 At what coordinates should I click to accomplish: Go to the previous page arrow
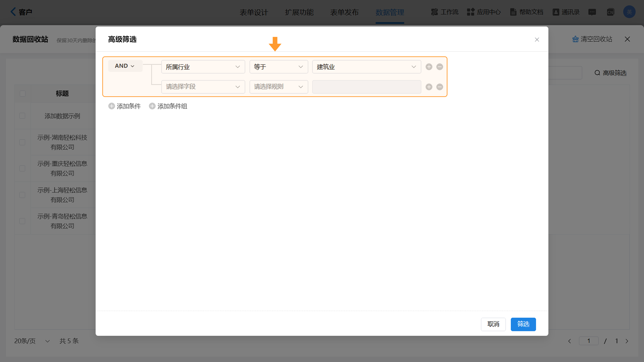click(x=569, y=341)
